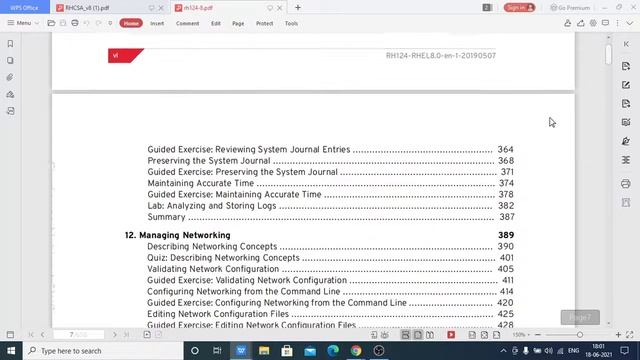
Task: Open the Bookmark panel in left sidebar
Action: pos(10,44)
